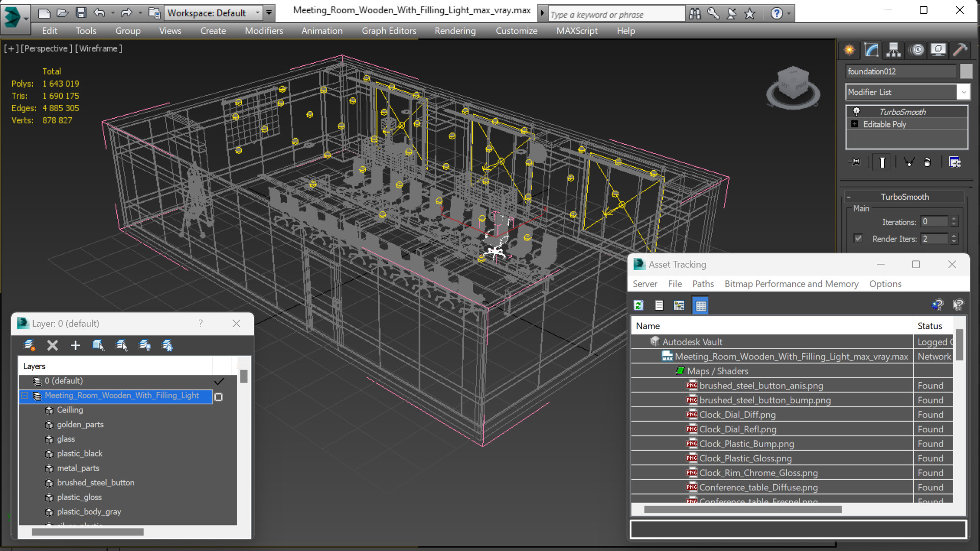Click the Layers column header
This screenshot has width=980, height=551.
[x=115, y=366]
